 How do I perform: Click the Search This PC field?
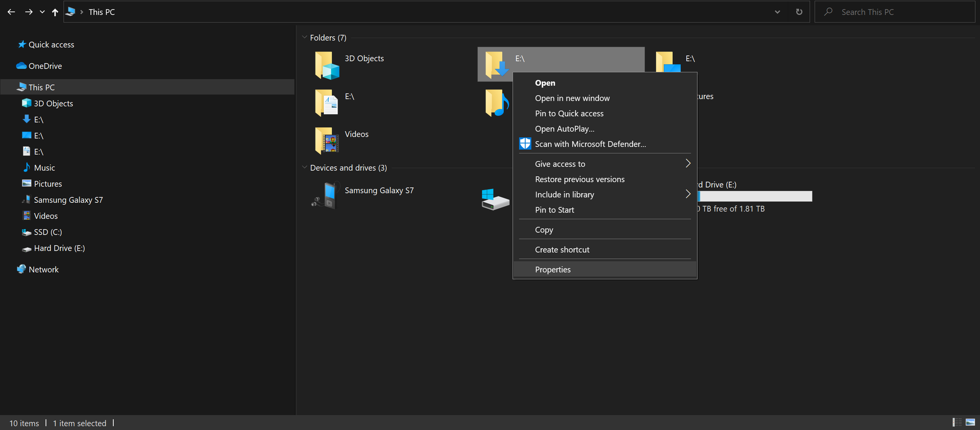(x=895, y=12)
